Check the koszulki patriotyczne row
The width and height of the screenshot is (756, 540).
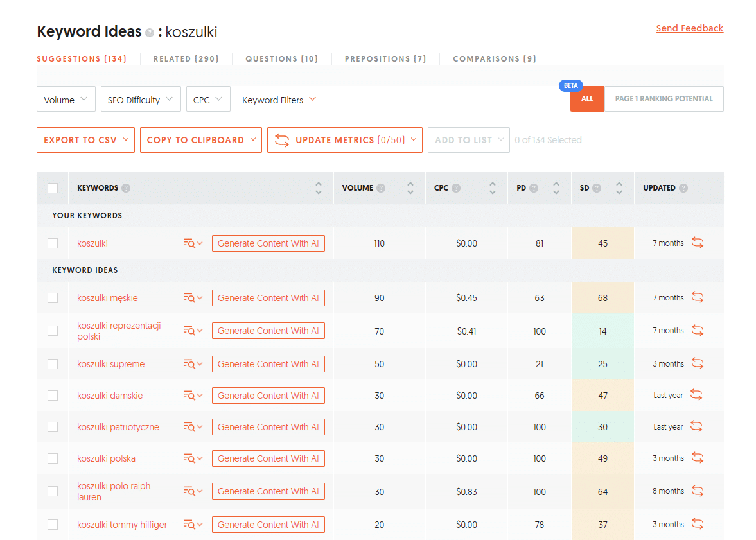click(x=53, y=427)
